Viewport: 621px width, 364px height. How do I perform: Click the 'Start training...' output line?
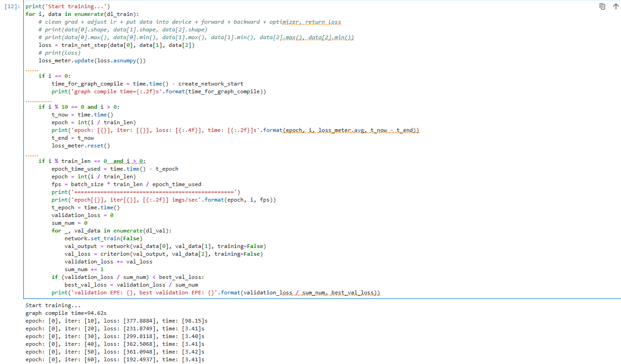53,305
